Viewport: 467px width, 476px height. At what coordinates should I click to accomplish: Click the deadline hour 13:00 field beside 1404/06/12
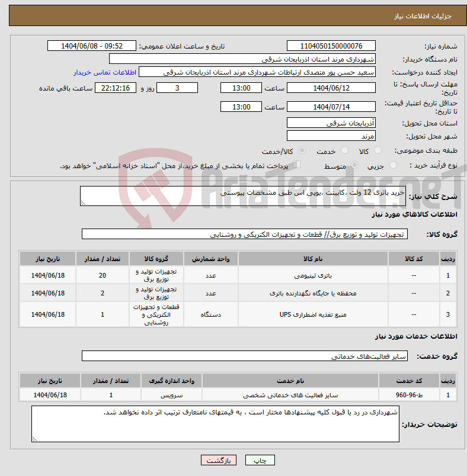coord(241,88)
